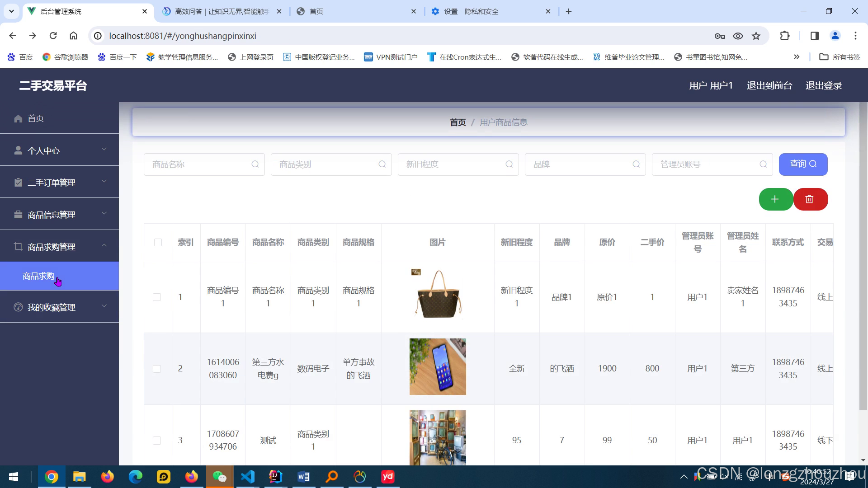The height and width of the screenshot is (488, 868).
Task: Click the green add (+) button
Action: [775, 199]
